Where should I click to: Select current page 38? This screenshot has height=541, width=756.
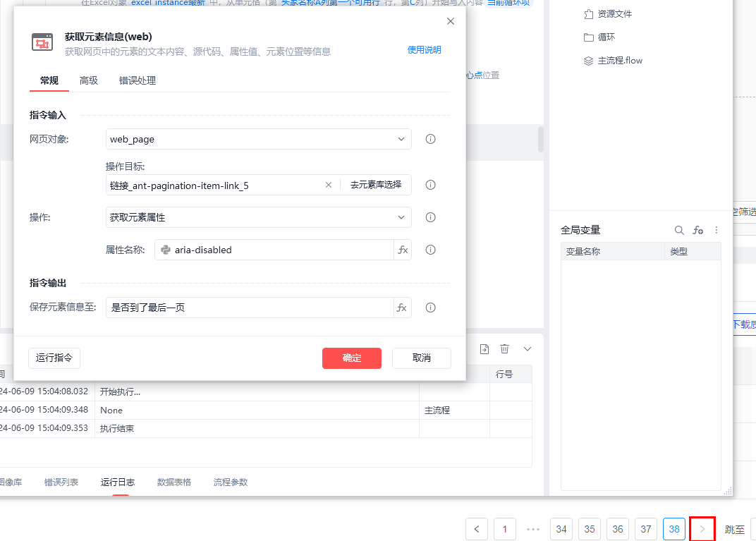tap(674, 529)
